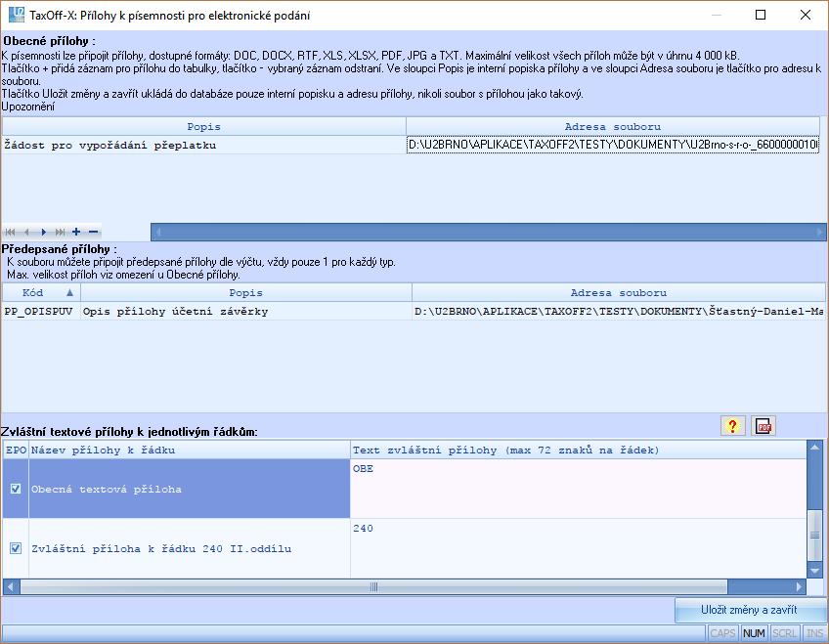Remove selected attachment with minus button

pos(94,232)
